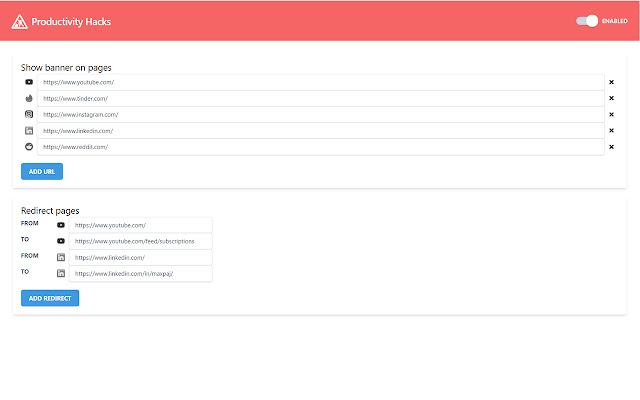Click Tinder flame icon in banner list

pos(29,98)
